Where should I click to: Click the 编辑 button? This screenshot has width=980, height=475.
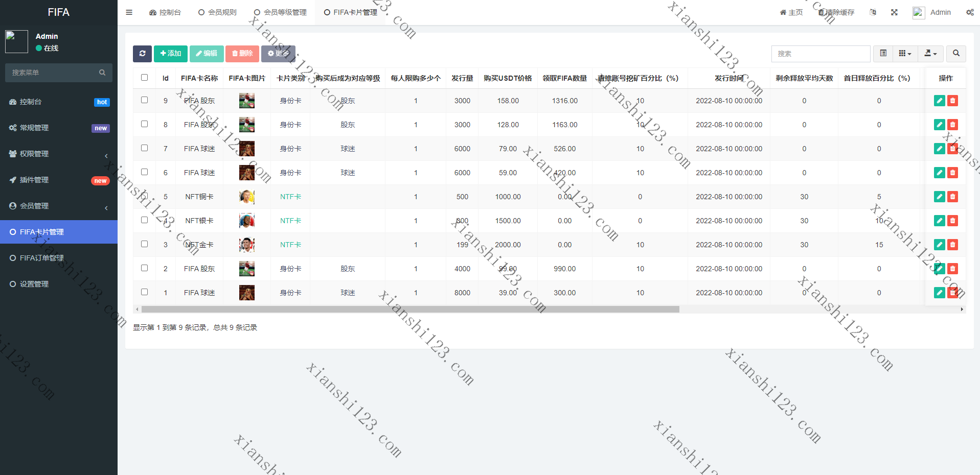(x=207, y=54)
